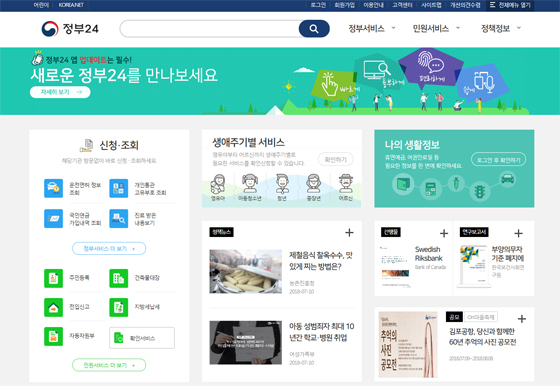The width and height of the screenshot is (560, 386).
Task: Open 개선의견수렴 in the top bar
Action: click(465, 5)
